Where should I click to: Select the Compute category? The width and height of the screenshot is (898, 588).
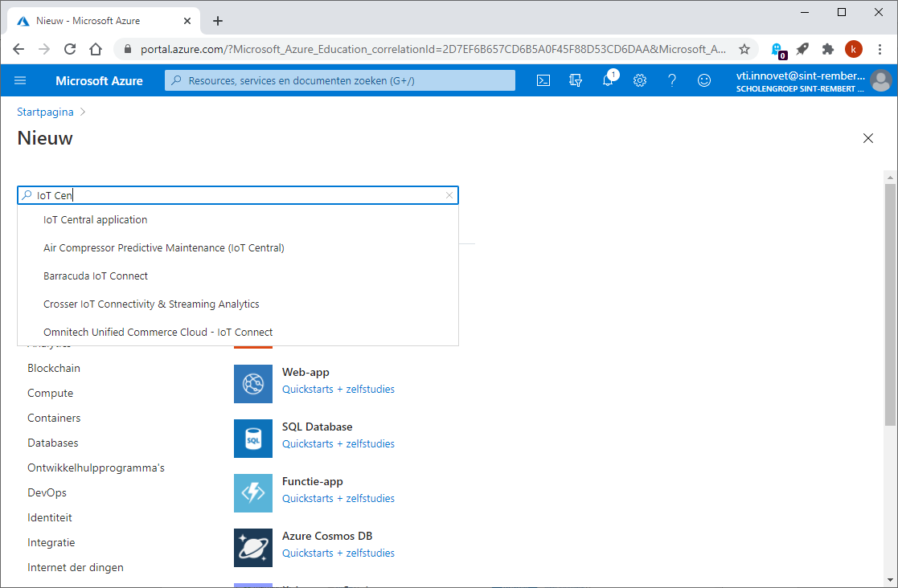point(51,394)
